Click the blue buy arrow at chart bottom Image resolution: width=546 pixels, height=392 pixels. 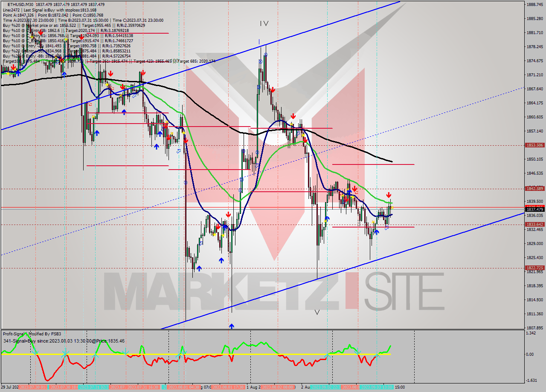pos(231,326)
